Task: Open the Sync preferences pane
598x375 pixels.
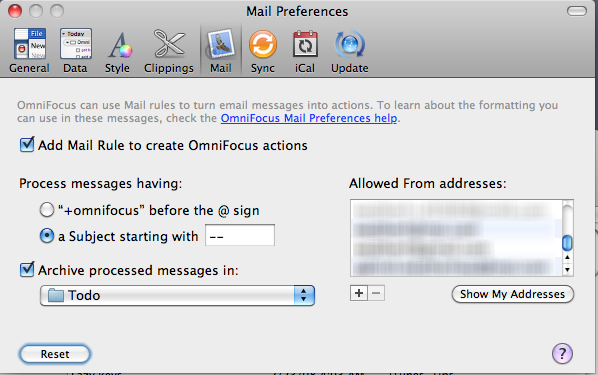Action: click(263, 51)
